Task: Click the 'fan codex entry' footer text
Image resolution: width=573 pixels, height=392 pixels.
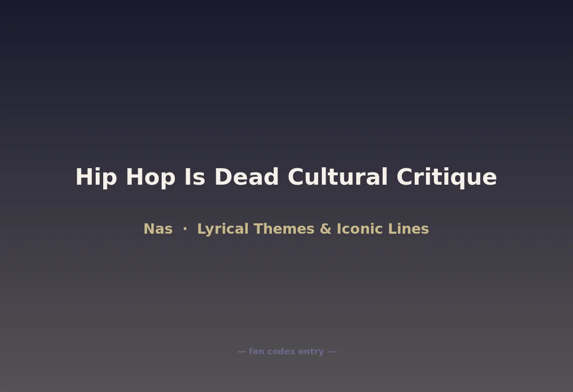Action: [x=286, y=351]
